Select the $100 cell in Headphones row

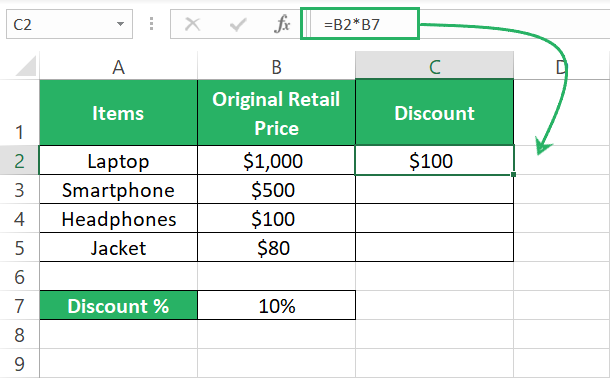tap(277, 219)
